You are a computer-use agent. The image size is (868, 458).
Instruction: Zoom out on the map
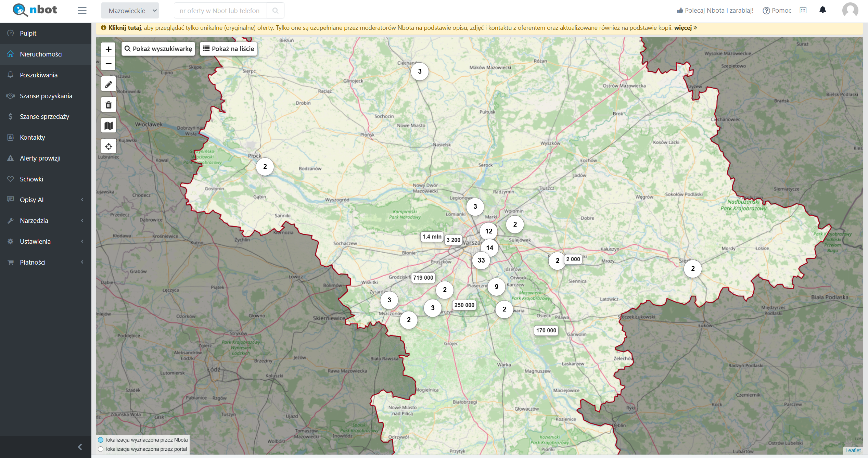108,63
